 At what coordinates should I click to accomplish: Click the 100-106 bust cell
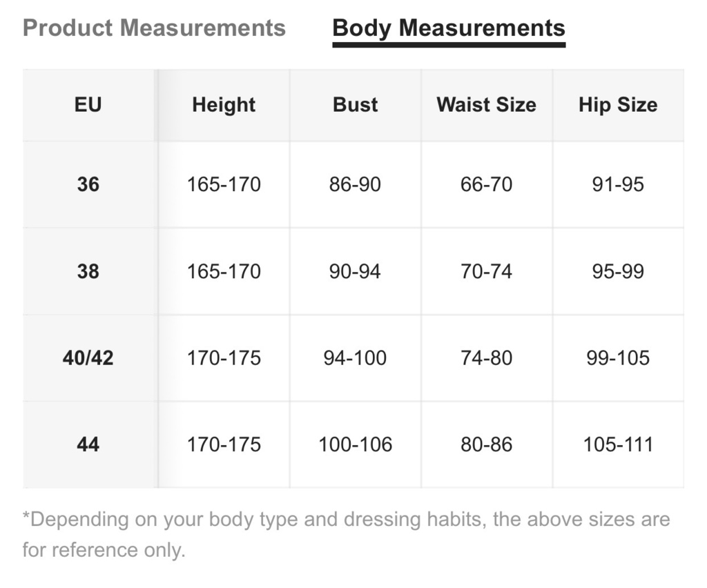click(356, 444)
